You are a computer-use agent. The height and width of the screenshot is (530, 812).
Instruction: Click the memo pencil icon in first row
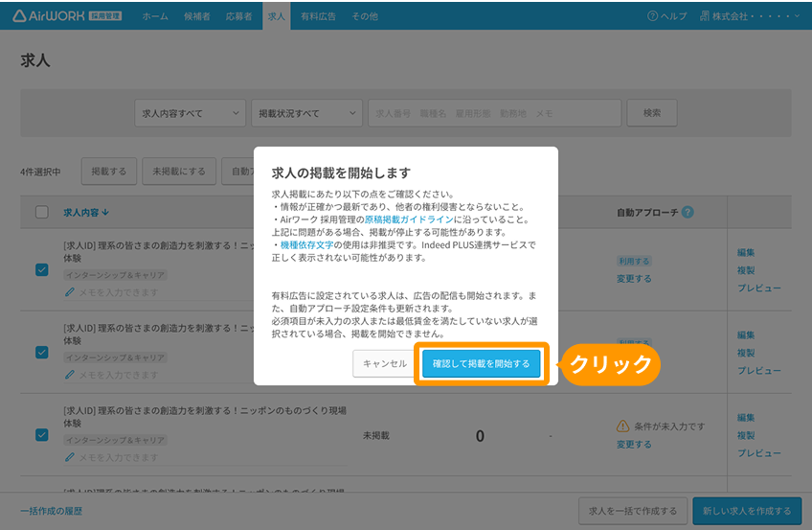69,292
